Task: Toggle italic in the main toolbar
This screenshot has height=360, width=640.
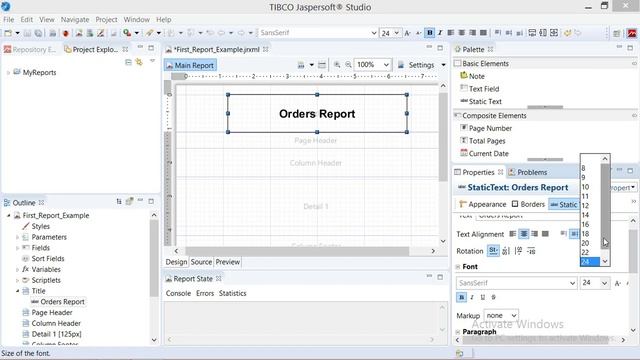Action: [440, 33]
